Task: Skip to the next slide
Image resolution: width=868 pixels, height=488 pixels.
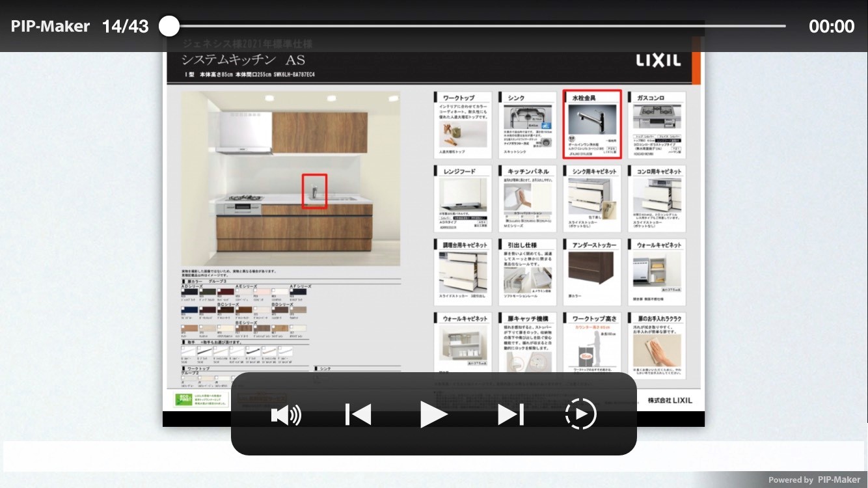Action: (x=511, y=414)
